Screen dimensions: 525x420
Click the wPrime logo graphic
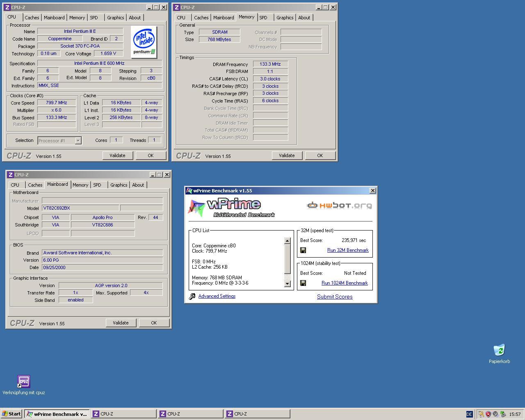[232, 208]
